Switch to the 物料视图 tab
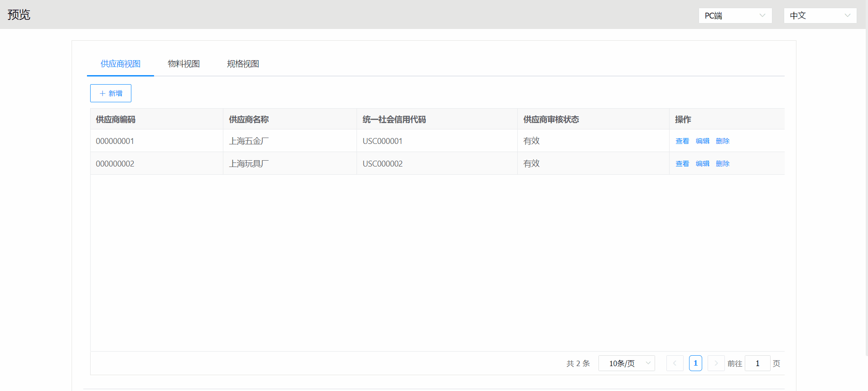 pyautogui.click(x=183, y=64)
